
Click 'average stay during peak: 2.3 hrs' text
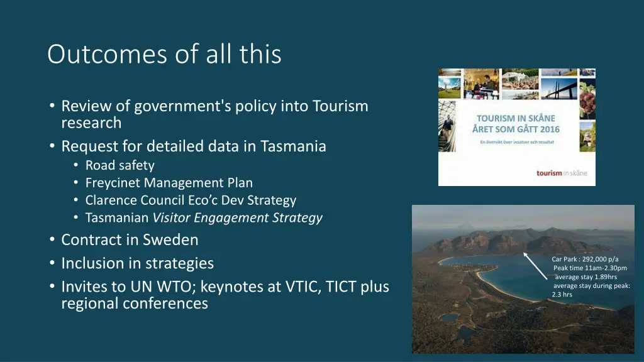tap(591, 290)
